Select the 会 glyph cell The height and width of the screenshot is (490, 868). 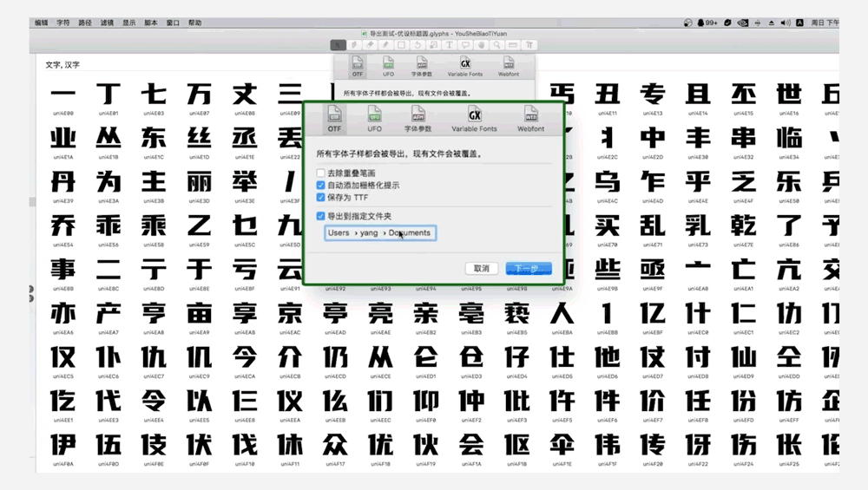[471, 449]
